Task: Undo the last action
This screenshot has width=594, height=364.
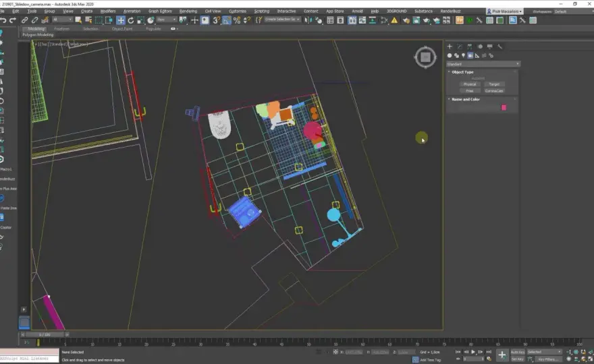Action: 3,20
